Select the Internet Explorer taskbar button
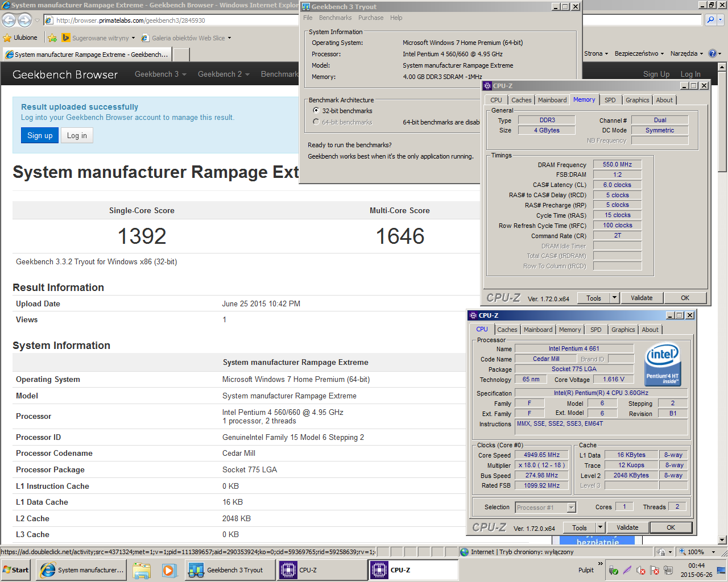Image resolution: width=728 pixels, height=582 pixels. click(x=81, y=570)
